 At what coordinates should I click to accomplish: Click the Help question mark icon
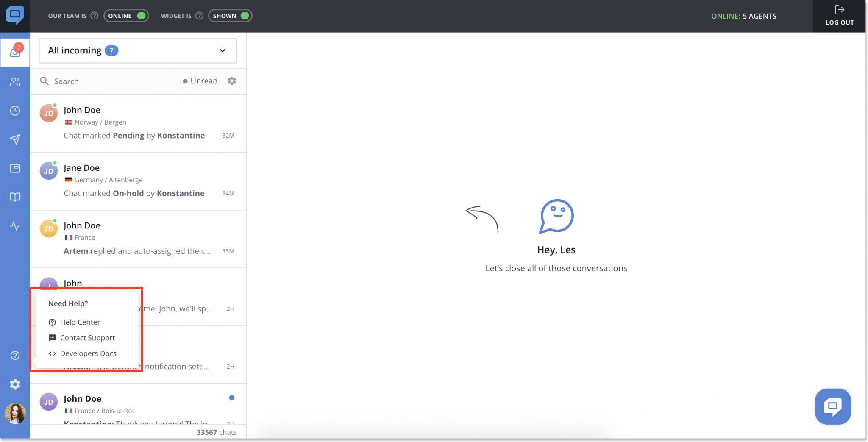(x=15, y=355)
